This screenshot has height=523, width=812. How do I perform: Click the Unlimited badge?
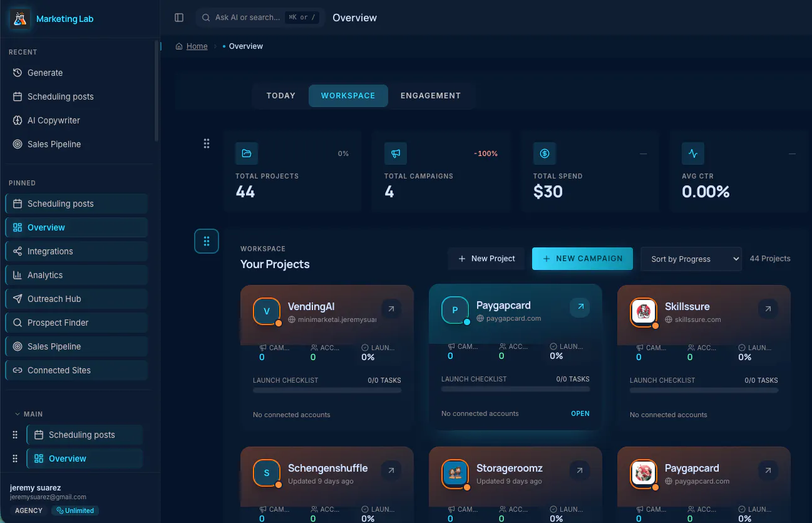75,510
